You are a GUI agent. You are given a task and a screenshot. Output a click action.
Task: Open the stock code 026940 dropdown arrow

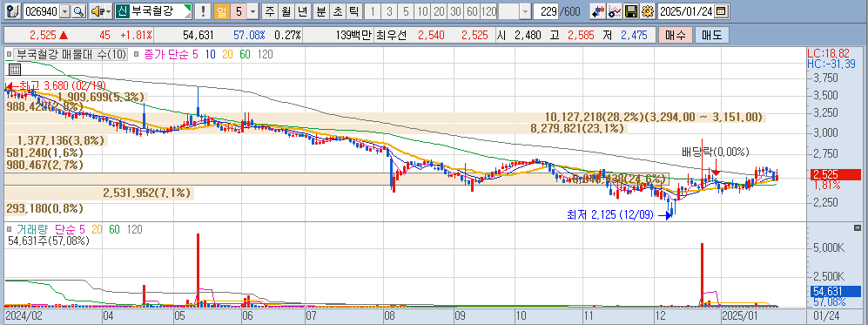64,11
